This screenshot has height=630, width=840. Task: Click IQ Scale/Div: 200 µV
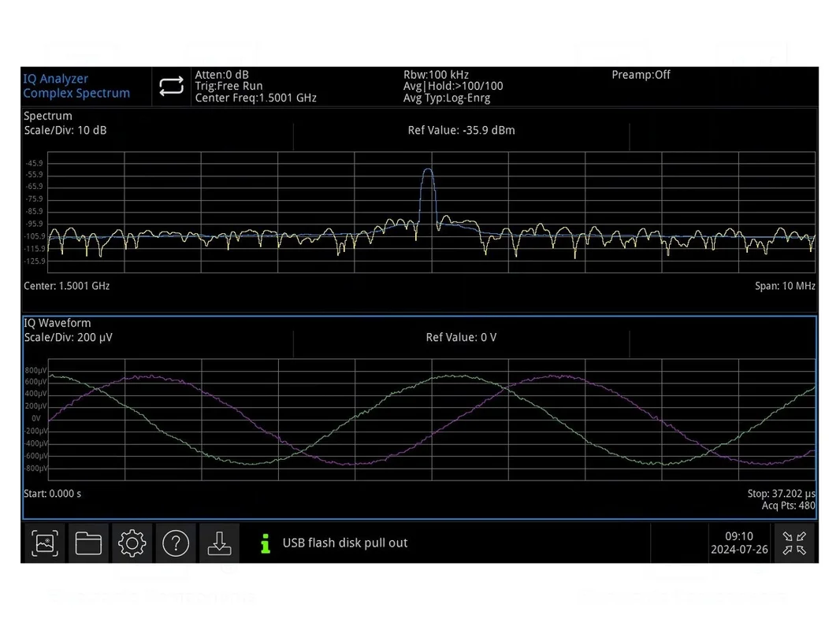click(69, 338)
